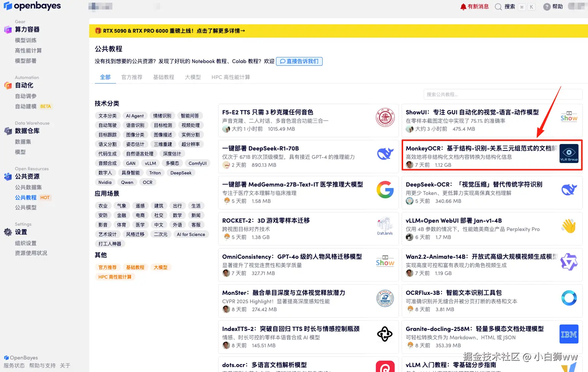Screen dimensions: 588x372
Task: Switch to the 官方推荐 tab
Action: point(132,77)
